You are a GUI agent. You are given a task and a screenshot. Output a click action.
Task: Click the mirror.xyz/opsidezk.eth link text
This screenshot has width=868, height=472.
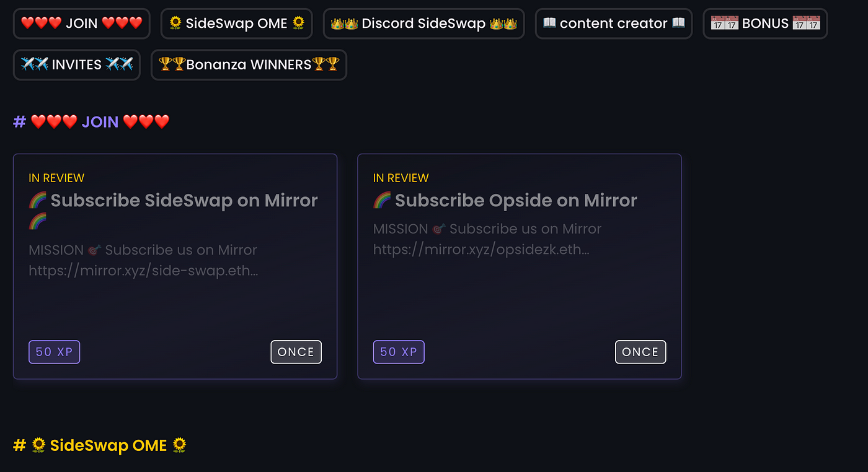(481, 250)
